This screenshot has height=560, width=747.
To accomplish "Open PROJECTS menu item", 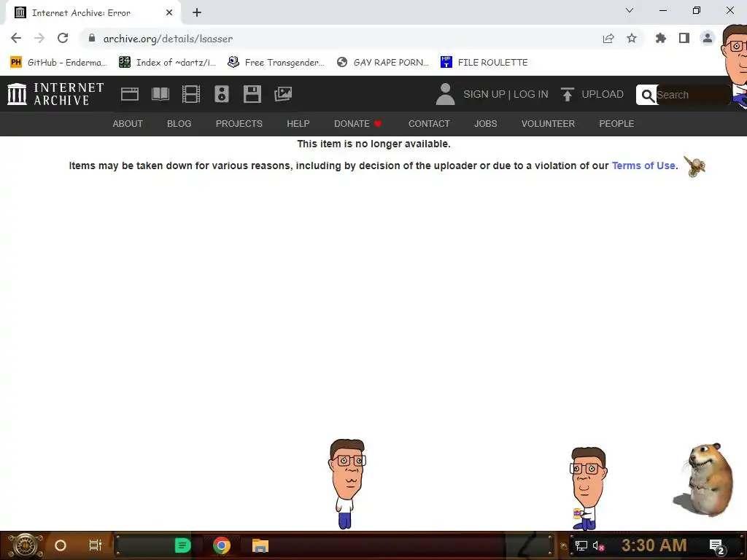I will click(x=239, y=124).
